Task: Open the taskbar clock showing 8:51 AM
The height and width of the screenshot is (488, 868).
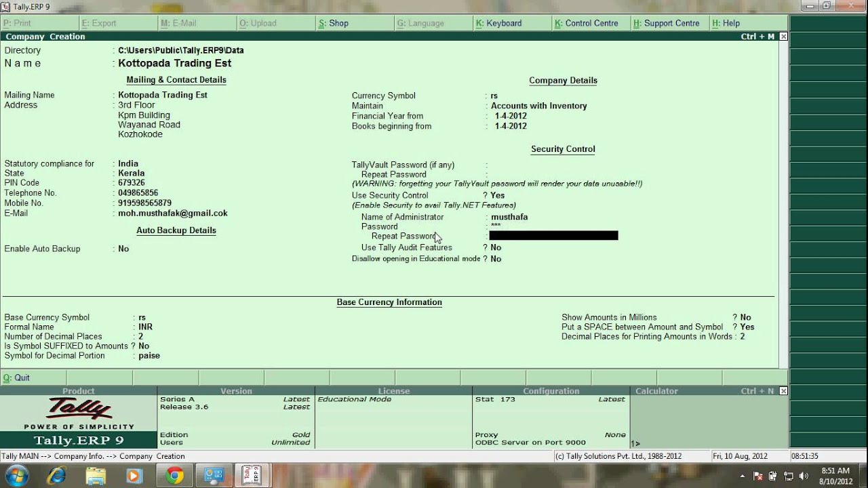Action: (x=835, y=476)
